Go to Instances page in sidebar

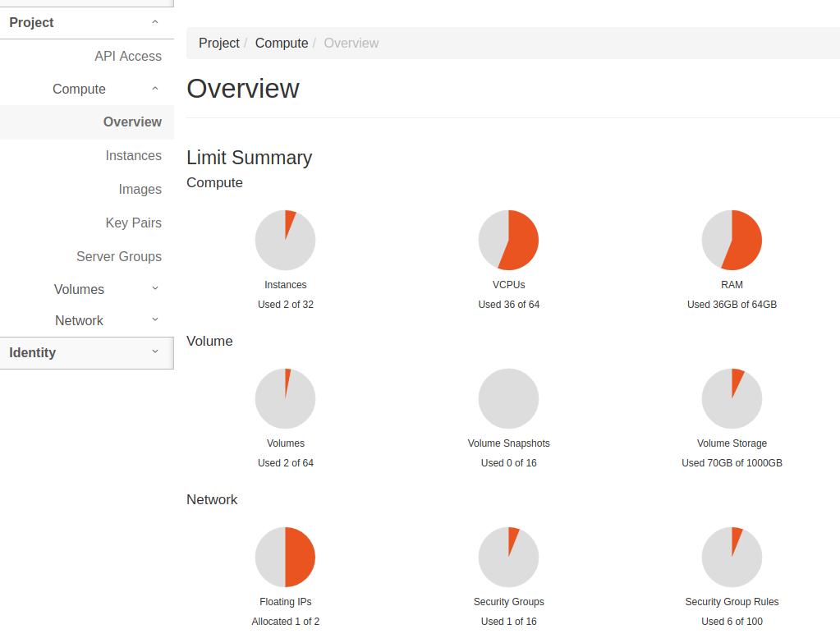[x=133, y=155]
